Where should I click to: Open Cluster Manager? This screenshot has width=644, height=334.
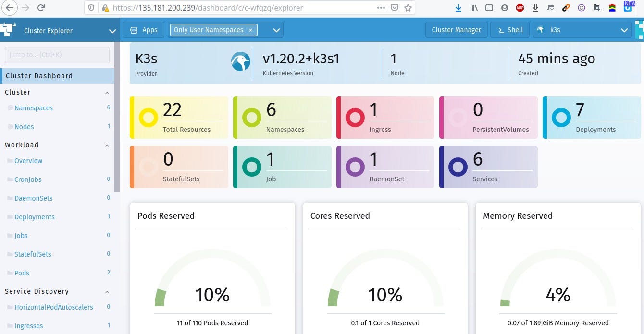coord(457,30)
